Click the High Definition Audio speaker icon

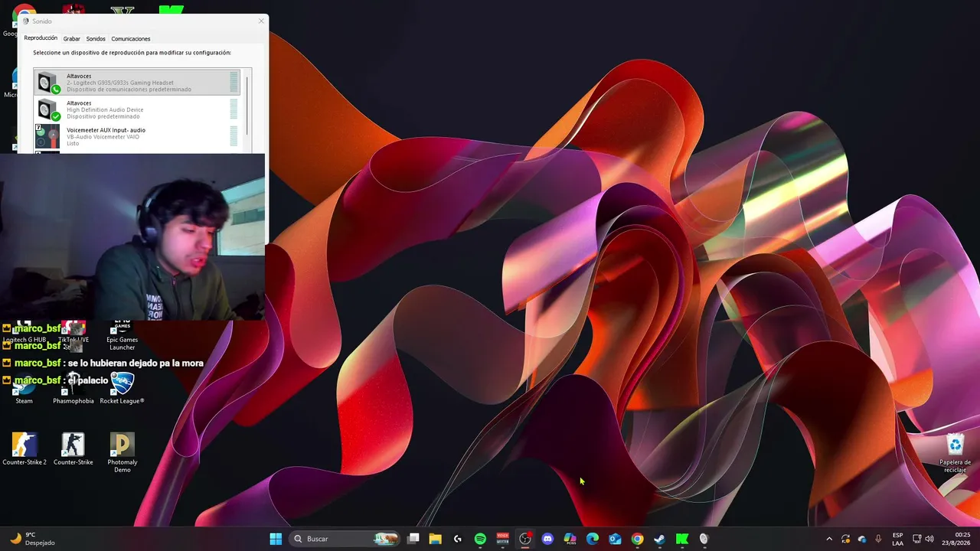pyautogui.click(x=48, y=109)
